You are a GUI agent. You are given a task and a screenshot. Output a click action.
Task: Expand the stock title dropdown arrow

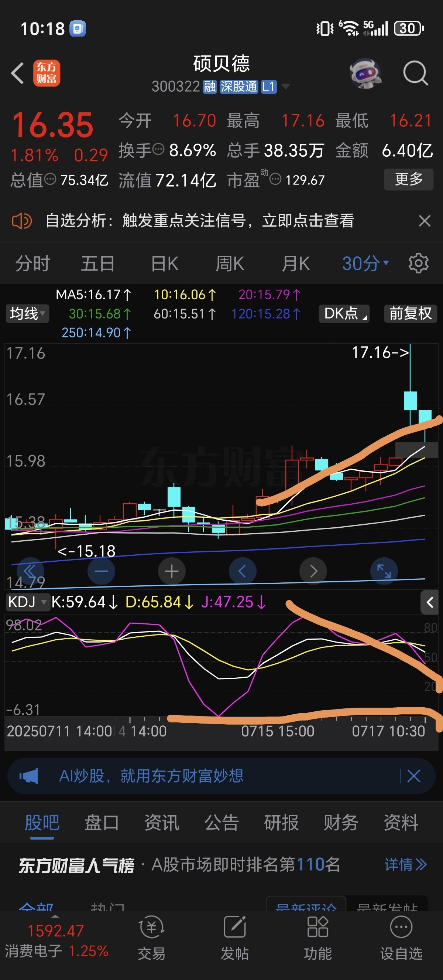pos(286,87)
